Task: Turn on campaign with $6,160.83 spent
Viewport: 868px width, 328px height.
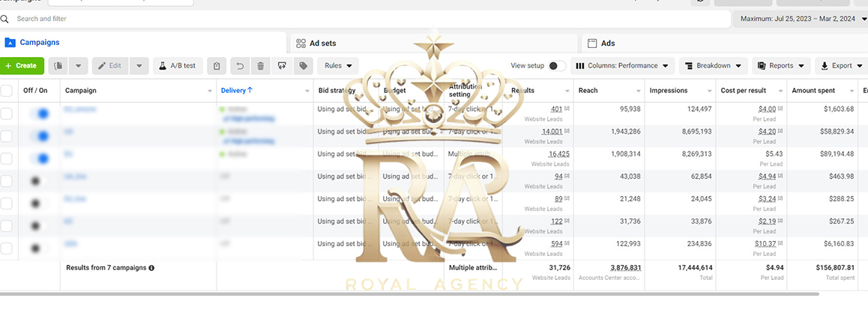Action: [x=39, y=248]
